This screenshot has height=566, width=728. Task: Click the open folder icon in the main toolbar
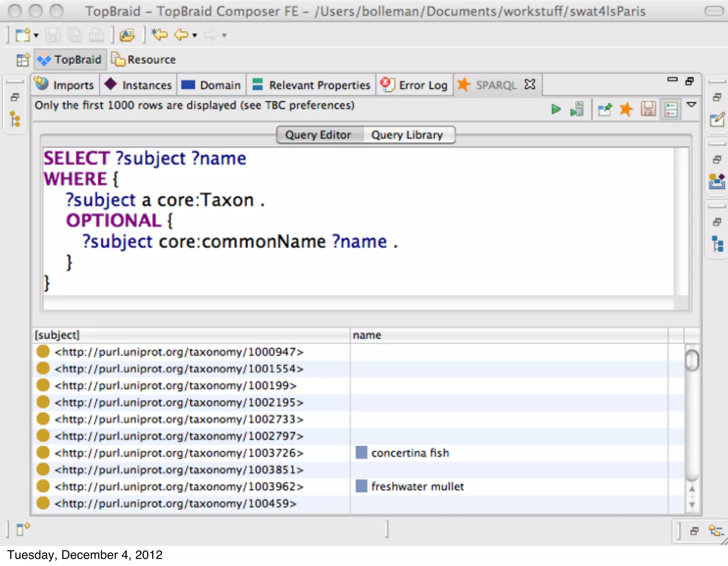127,35
